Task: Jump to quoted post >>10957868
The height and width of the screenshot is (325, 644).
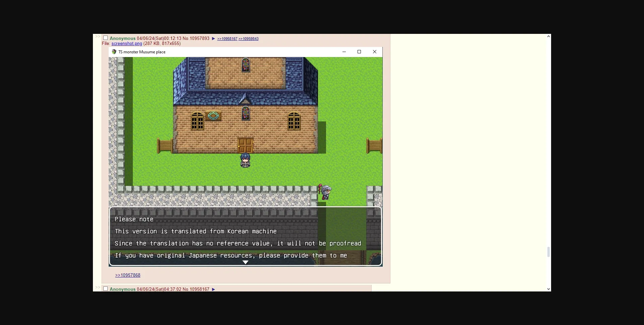Action: click(128, 275)
